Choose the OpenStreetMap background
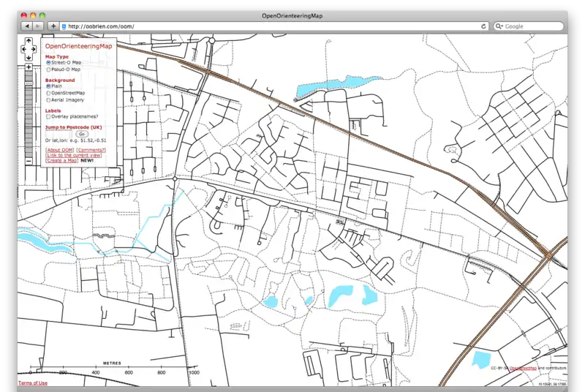This screenshot has width=585, height=392. tap(48, 93)
